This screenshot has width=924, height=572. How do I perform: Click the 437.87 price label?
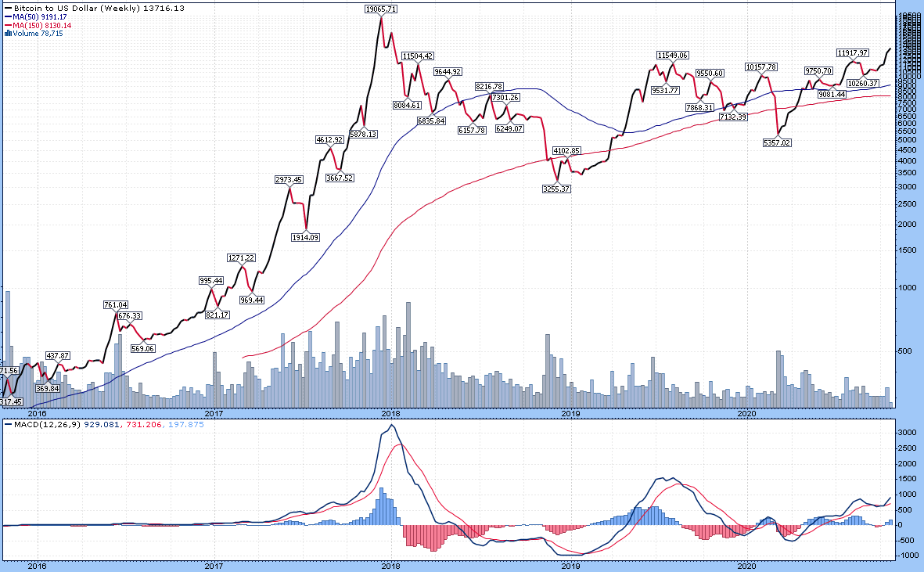[58, 356]
